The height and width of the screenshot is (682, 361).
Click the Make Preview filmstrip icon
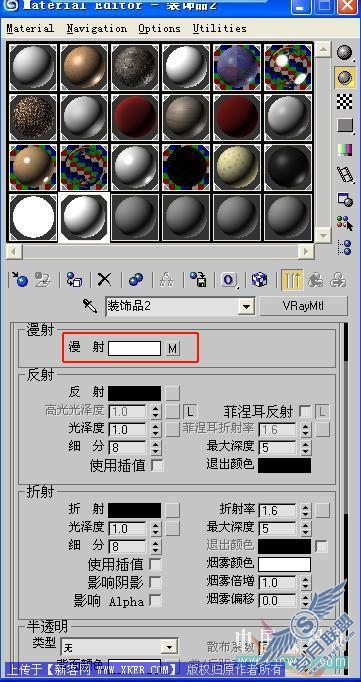(x=345, y=174)
